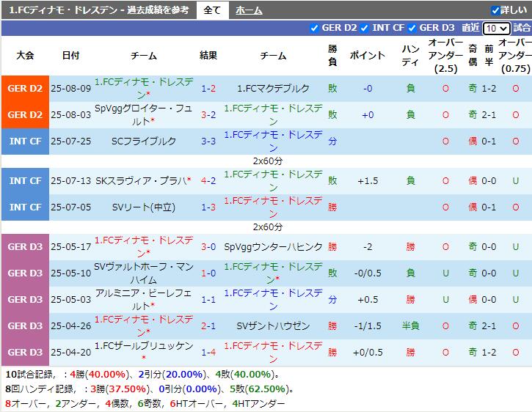The image size is (532, 412).
Task: Open away team Dynamo Dresden link on 25-07-25
Action: tap(273, 141)
